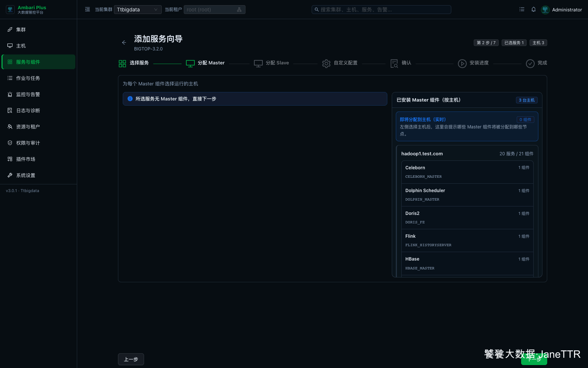The image size is (588, 368).
Task: Open 插件市场 sidebar item
Action: click(39, 159)
